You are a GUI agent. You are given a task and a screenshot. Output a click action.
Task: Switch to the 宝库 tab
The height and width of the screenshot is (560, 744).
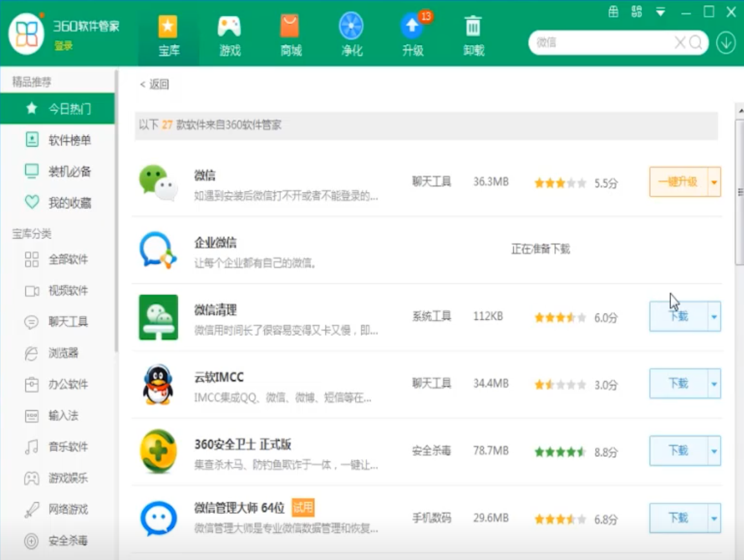(168, 35)
